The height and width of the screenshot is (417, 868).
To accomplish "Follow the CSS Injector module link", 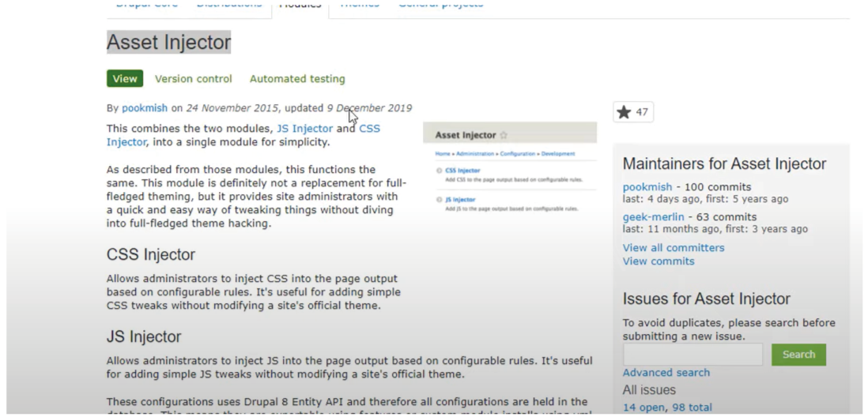I will 243,135.
